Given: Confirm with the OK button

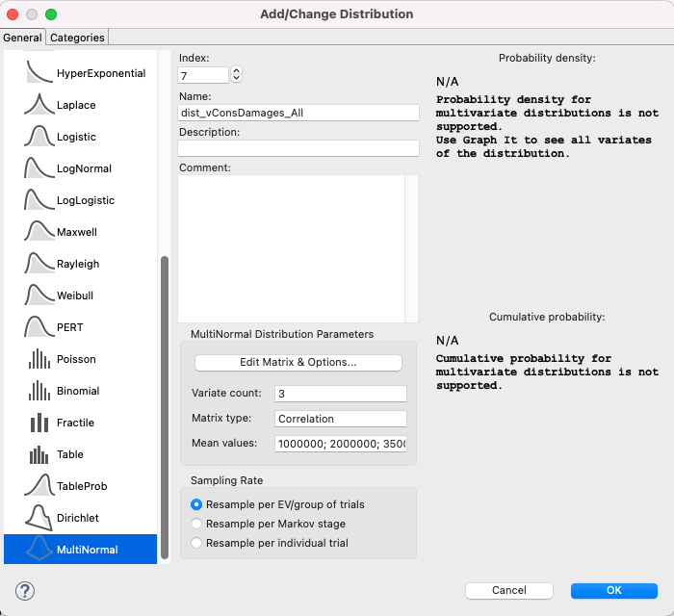Looking at the screenshot, I should tap(614, 590).
